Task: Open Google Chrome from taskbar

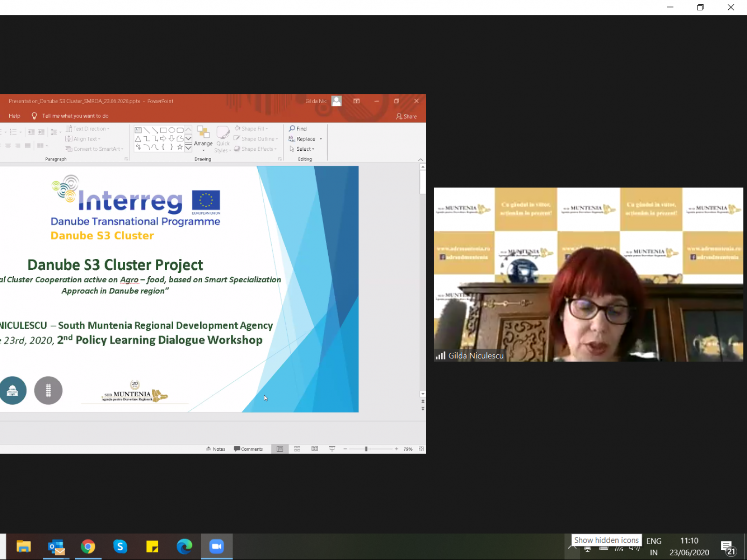Action: [88, 546]
